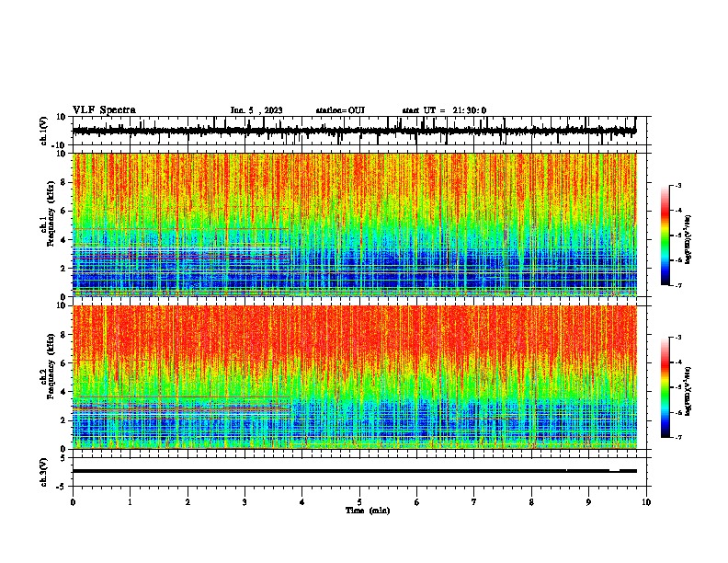Click the ch.2 spectrogram color scale bar
Image resolution: width=728 pixels, height=563 pixels.
tap(665, 387)
